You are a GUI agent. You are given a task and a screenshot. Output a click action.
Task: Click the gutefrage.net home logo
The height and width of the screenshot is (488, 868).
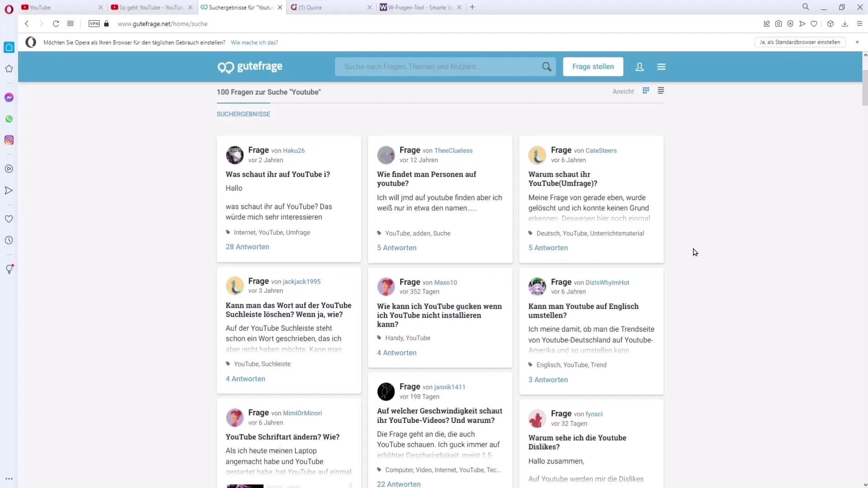pos(250,66)
